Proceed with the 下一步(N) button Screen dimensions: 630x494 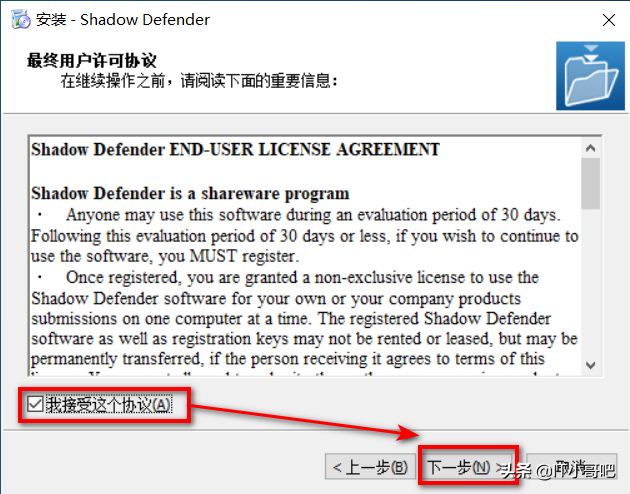pos(468,467)
